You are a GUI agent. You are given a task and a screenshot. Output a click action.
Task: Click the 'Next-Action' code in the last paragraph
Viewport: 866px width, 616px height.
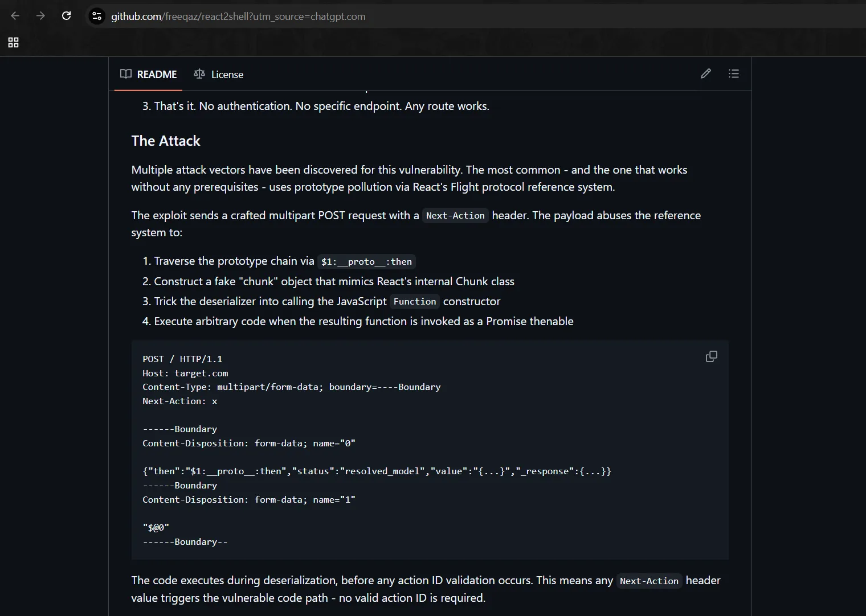click(649, 581)
